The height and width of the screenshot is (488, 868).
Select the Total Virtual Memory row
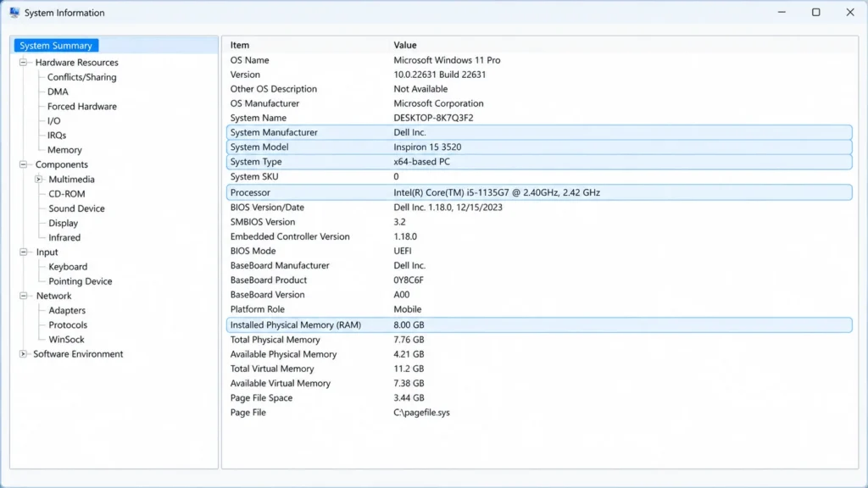539,369
